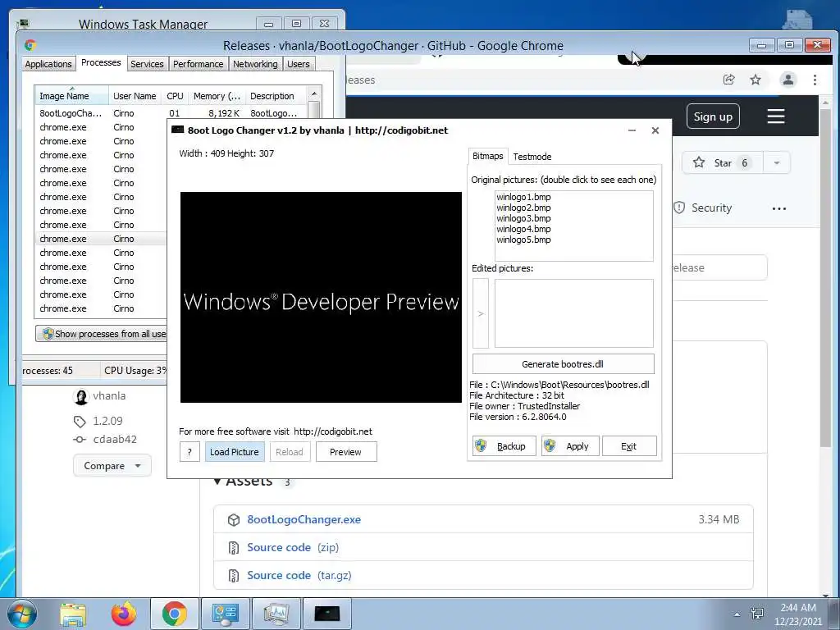This screenshot has height=630, width=840.
Task: Select winlogo1.bmp in original pictures
Action: click(523, 197)
